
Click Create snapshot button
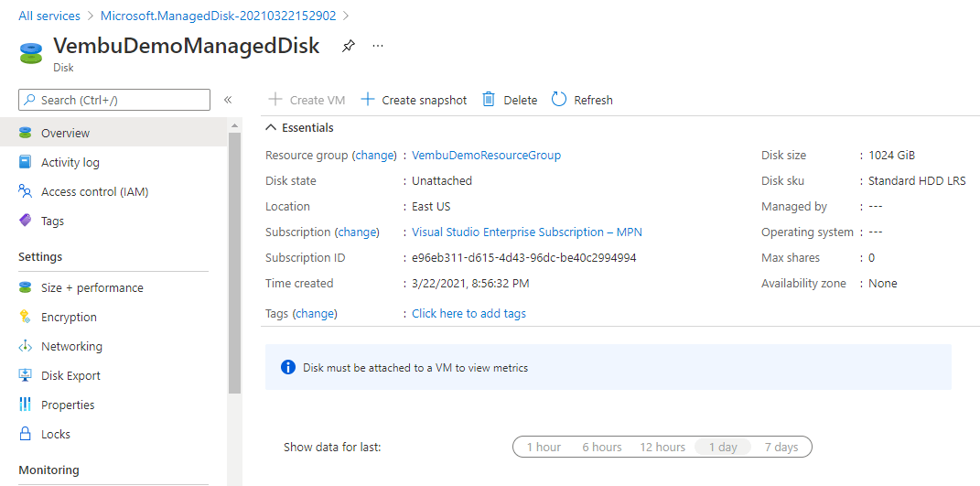click(415, 100)
